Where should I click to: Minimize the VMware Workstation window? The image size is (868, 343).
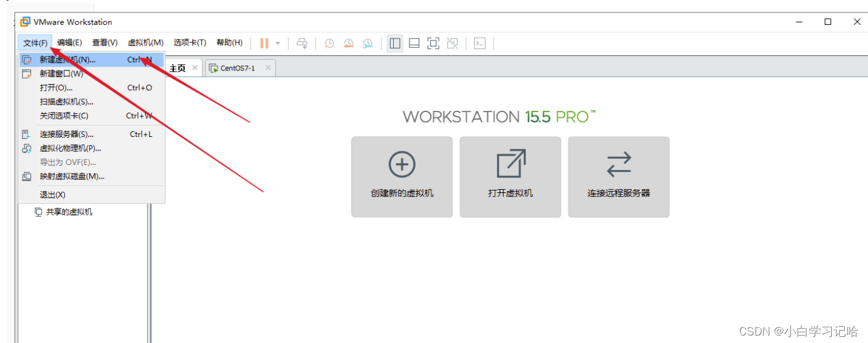[799, 22]
